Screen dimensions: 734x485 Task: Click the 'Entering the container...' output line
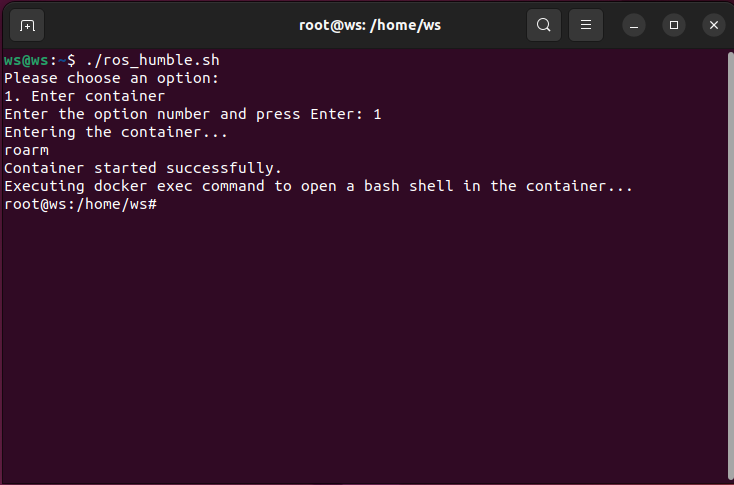coord(116,132)
